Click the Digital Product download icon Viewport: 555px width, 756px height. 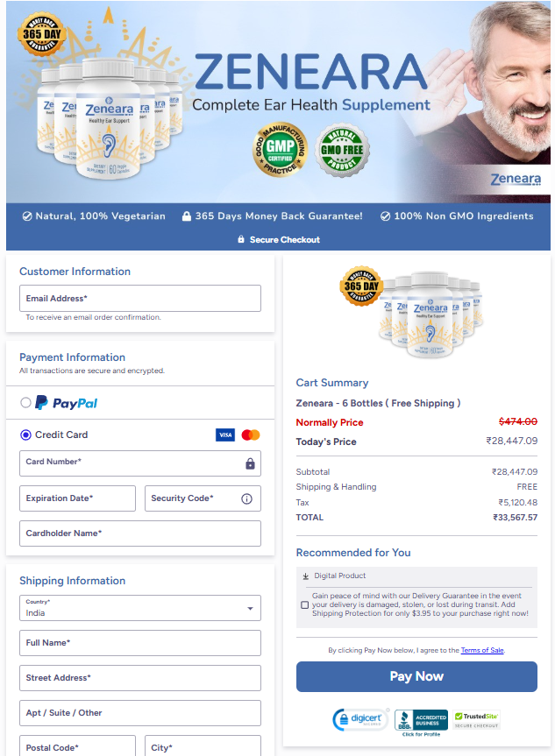tap(305, 576)
